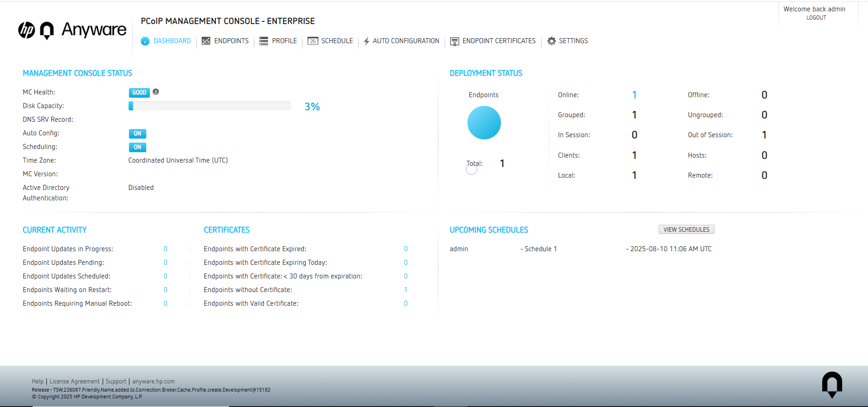Click the Online endpoints count
The image size is (868, 407).
[634, 95]
